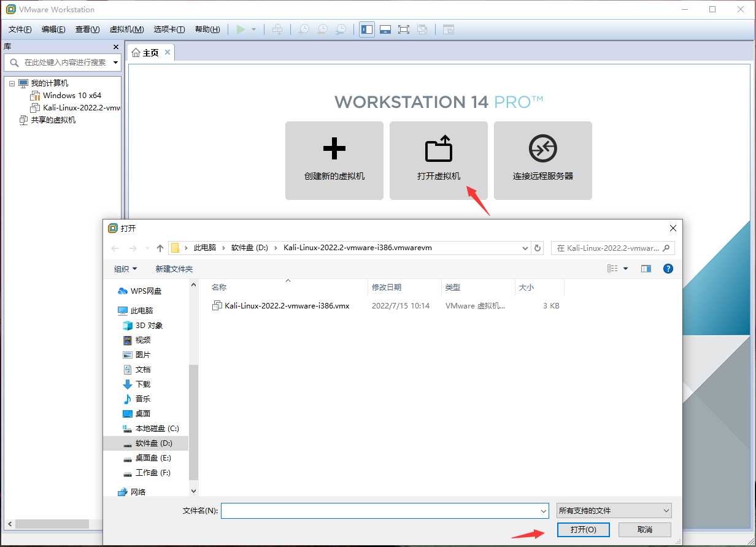
Task: Open the 编辑(E) menu
Action: (53, 29)
